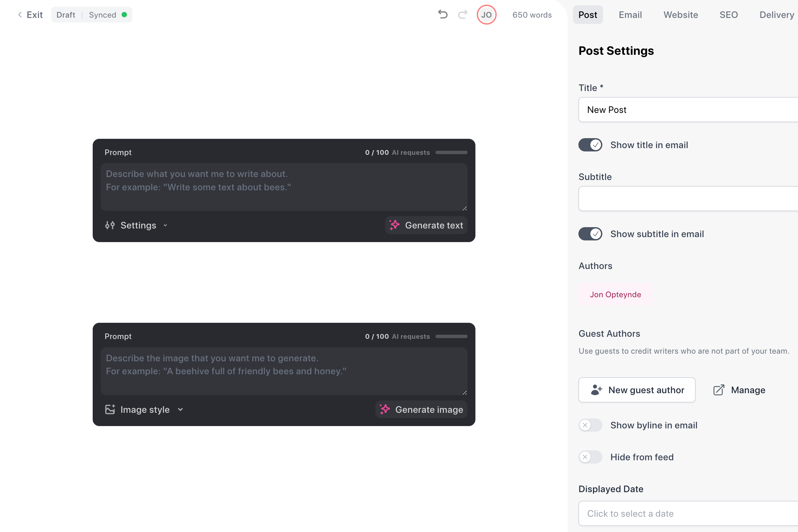Viewport: 798px width, 532px height.
Task: Click the AI requests progress bar
Action: coord(451,152)
